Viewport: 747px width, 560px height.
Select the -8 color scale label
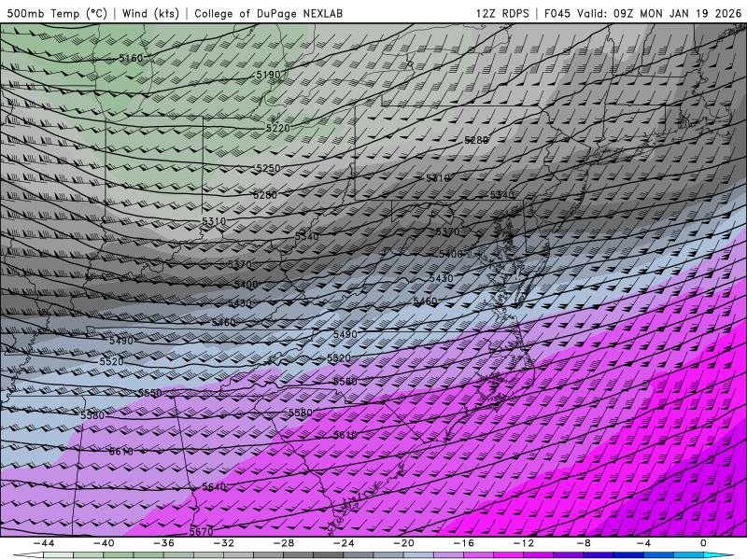click(584, 543)
